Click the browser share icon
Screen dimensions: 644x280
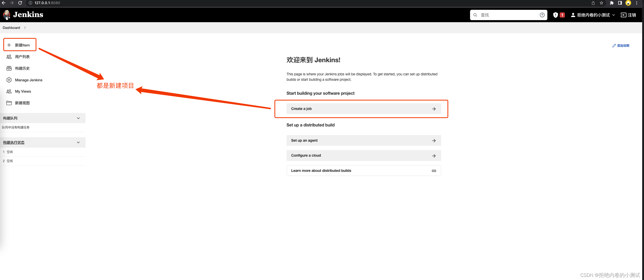click(593, 3)
